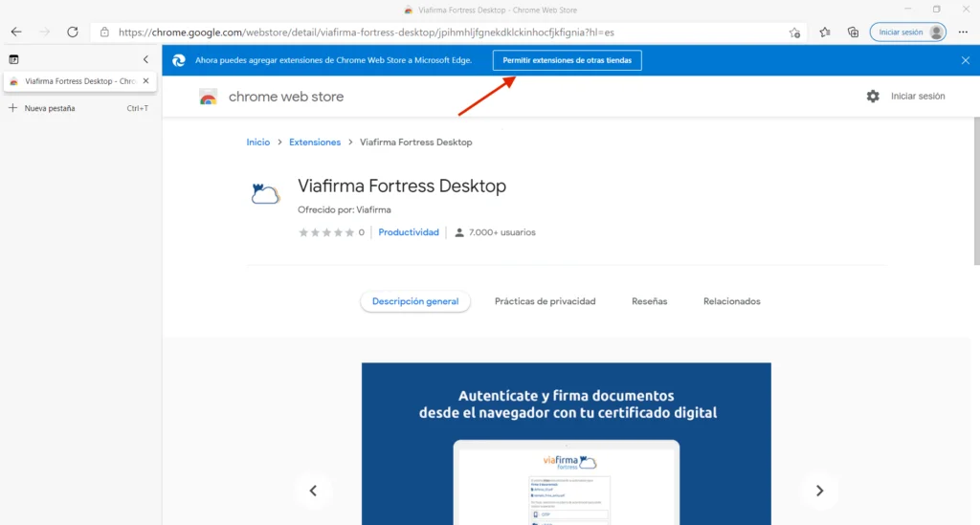Click Permitir extensiones de otras tiendas
The image size is (980, 525).
click(x=567, y=60)
